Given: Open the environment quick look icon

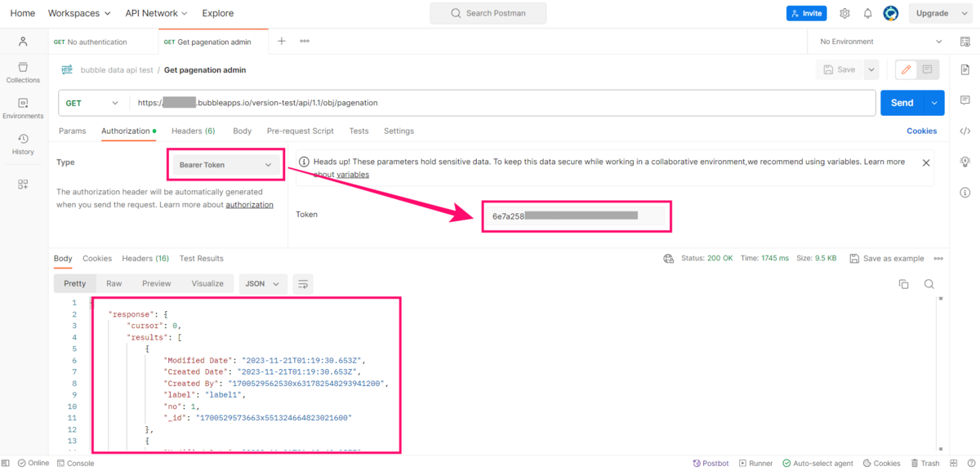Looking at the screenshot, I should [x=964, y=42].
